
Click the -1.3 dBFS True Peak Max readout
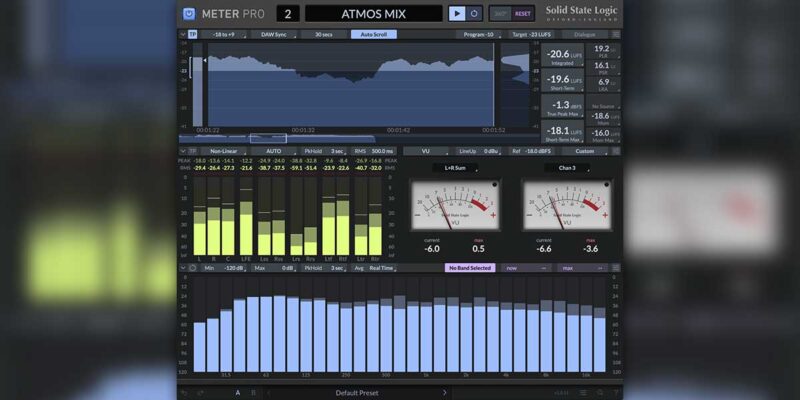(x=562, y=107)
